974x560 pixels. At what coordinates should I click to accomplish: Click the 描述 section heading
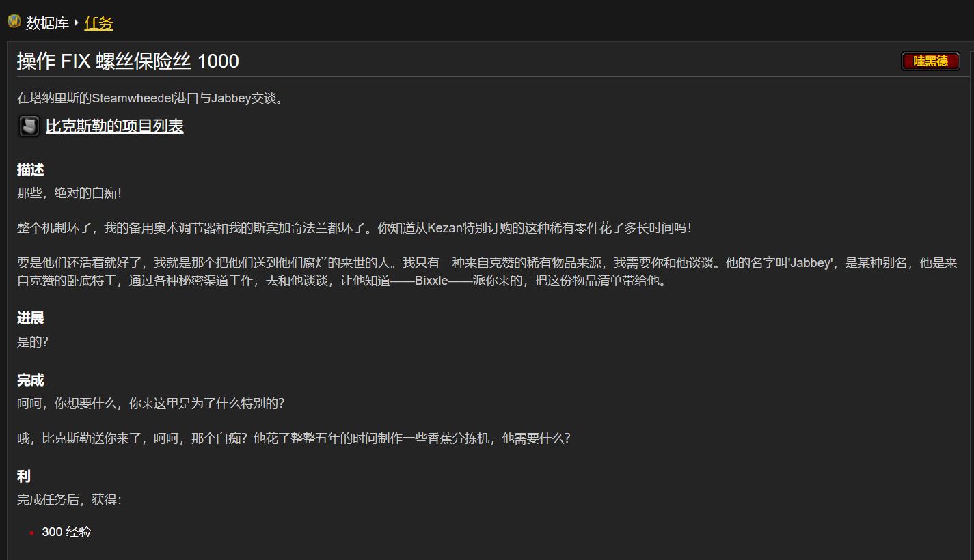pyautogui.click(x=31, y=169)
